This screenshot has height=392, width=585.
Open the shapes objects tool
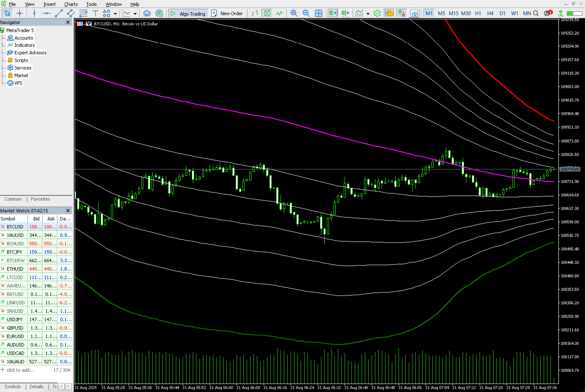(x=107, y=13)
